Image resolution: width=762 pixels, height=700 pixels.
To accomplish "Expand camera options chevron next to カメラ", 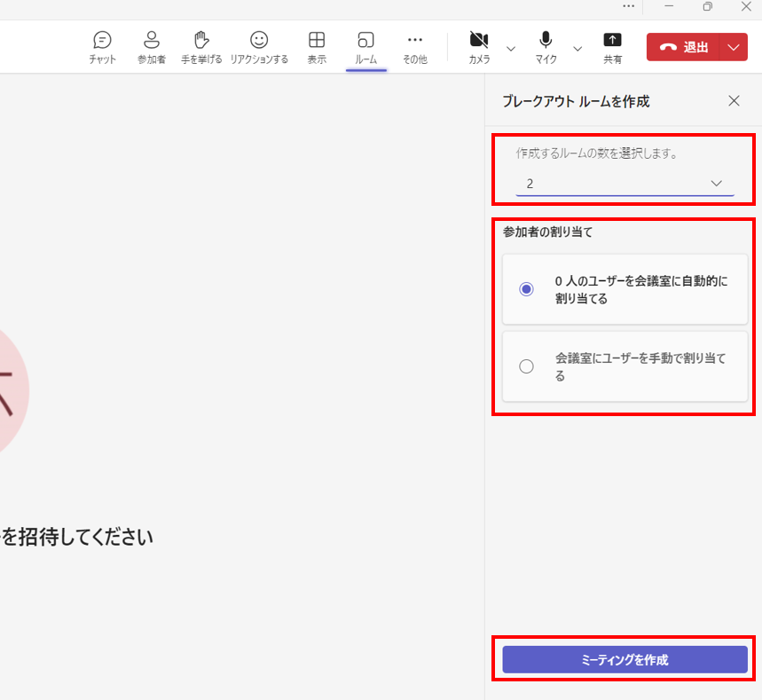I will coord(511,49).
